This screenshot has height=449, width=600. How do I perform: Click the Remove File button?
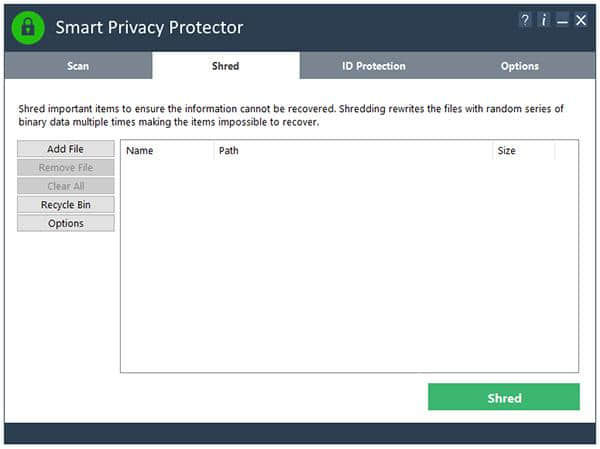coord(66,168)
